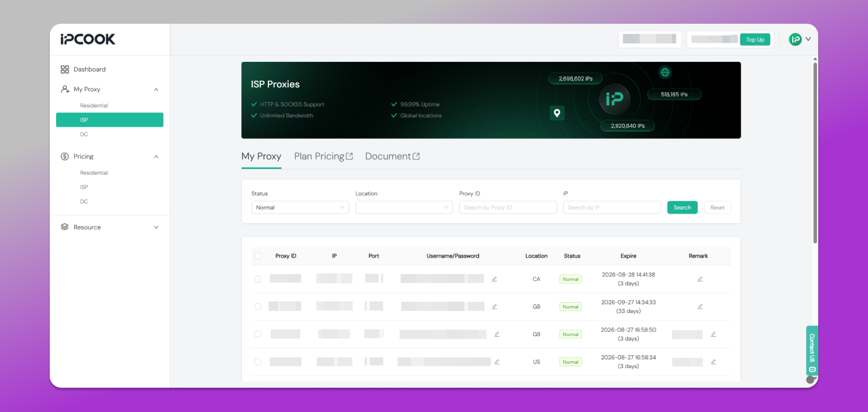This screenshot has height=412, width=868.
Task: Open the Contact US side widget
Action: tap(812, 351)
